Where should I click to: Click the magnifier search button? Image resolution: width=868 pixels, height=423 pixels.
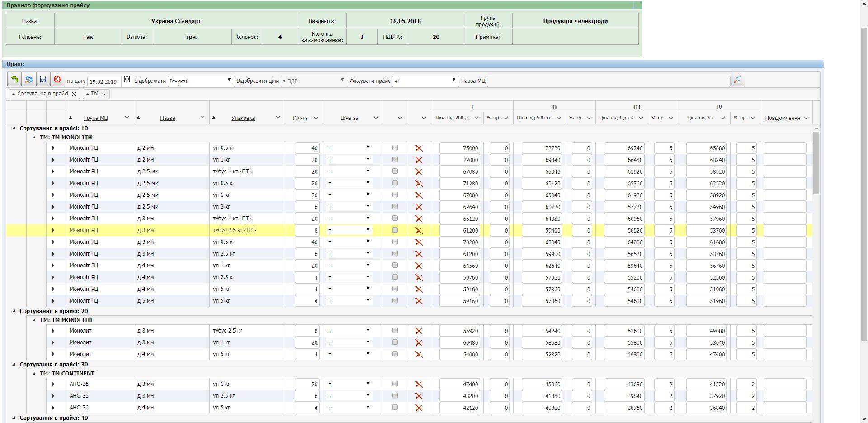pyautogui.click(x=737, y=80)
